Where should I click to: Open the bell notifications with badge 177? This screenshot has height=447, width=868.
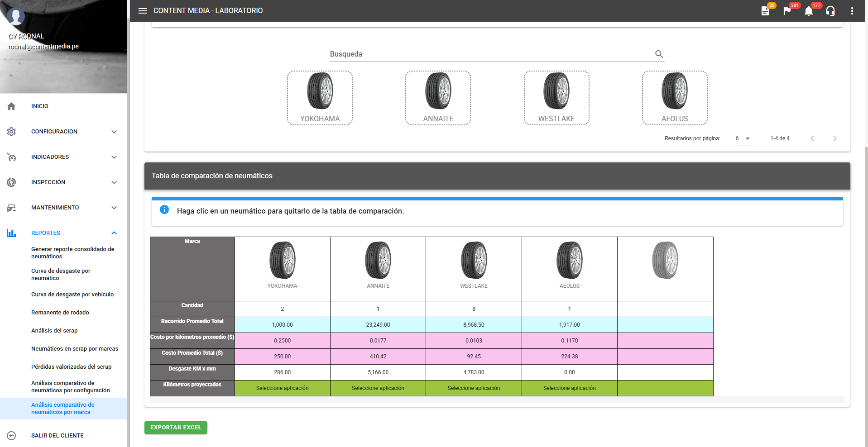(809, 11)
